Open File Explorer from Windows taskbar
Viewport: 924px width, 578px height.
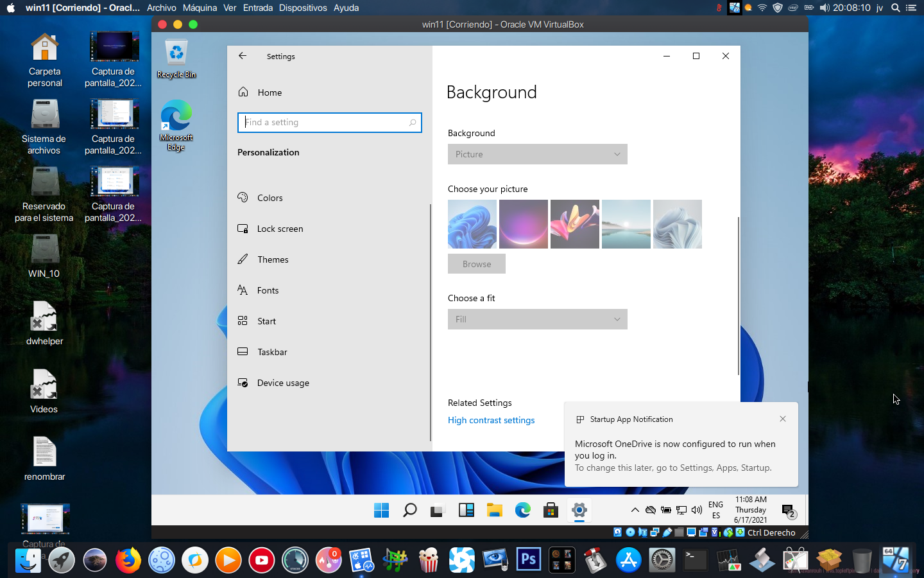(494, 511)
